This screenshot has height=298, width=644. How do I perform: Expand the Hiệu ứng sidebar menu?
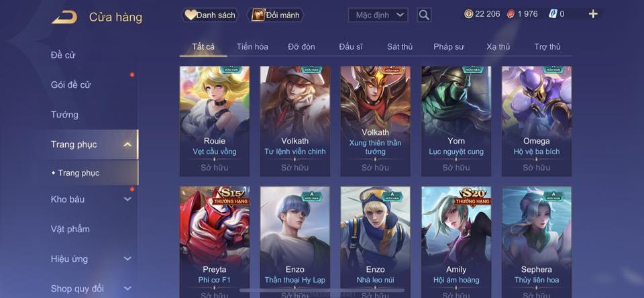click(x=127, y=258)
